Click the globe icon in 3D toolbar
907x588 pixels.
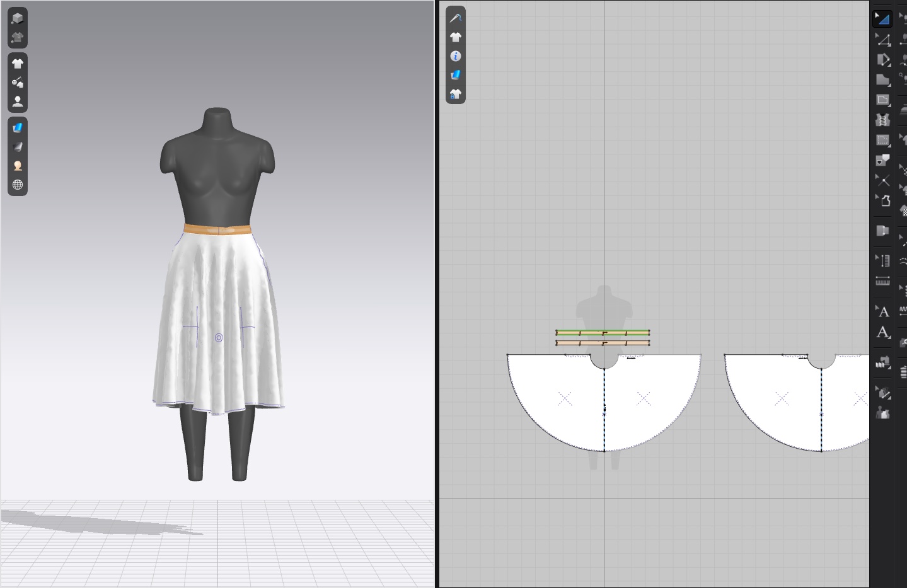18,185
